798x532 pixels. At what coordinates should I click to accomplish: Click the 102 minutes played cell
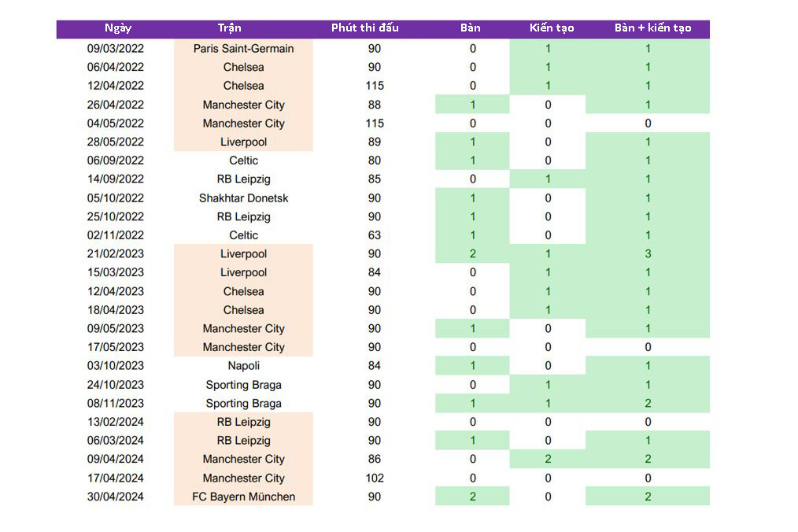[375, 478]
